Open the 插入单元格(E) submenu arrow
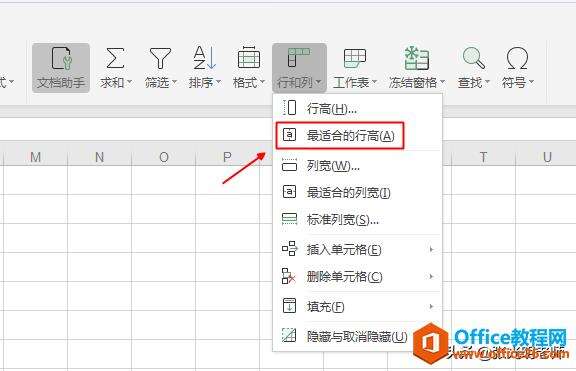 point(431,249)
